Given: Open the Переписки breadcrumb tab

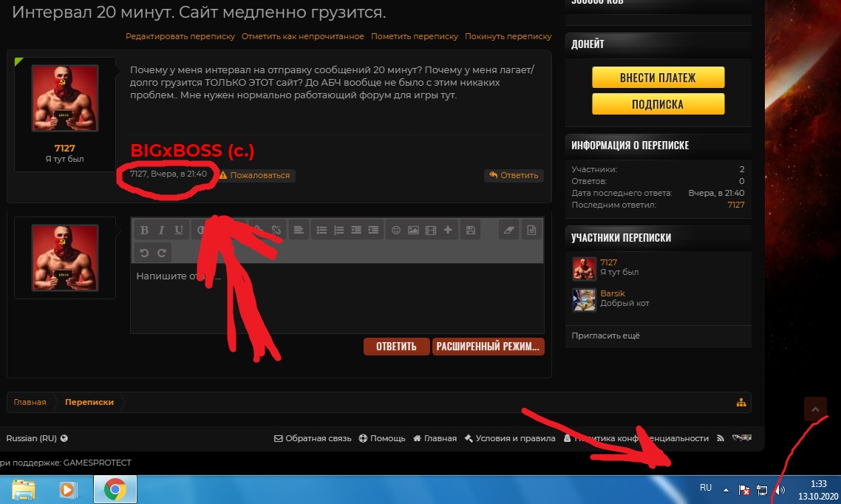Looking at the screenshot, I should (89, 402).
